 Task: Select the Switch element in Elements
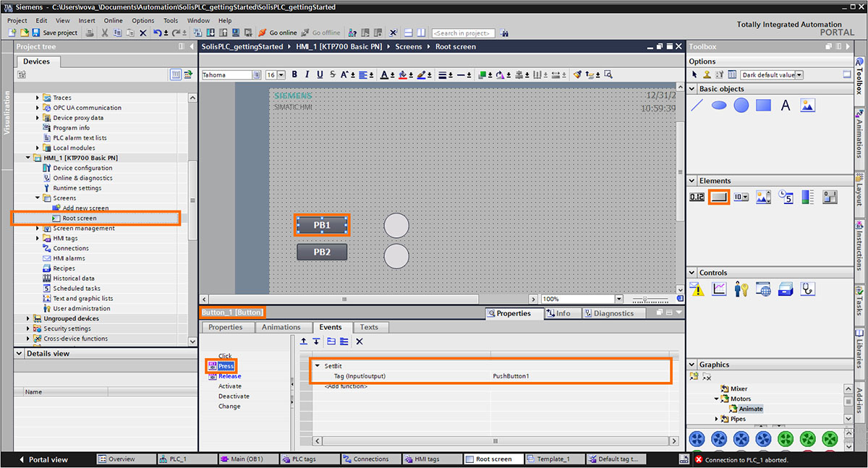(x=830, y=197)
